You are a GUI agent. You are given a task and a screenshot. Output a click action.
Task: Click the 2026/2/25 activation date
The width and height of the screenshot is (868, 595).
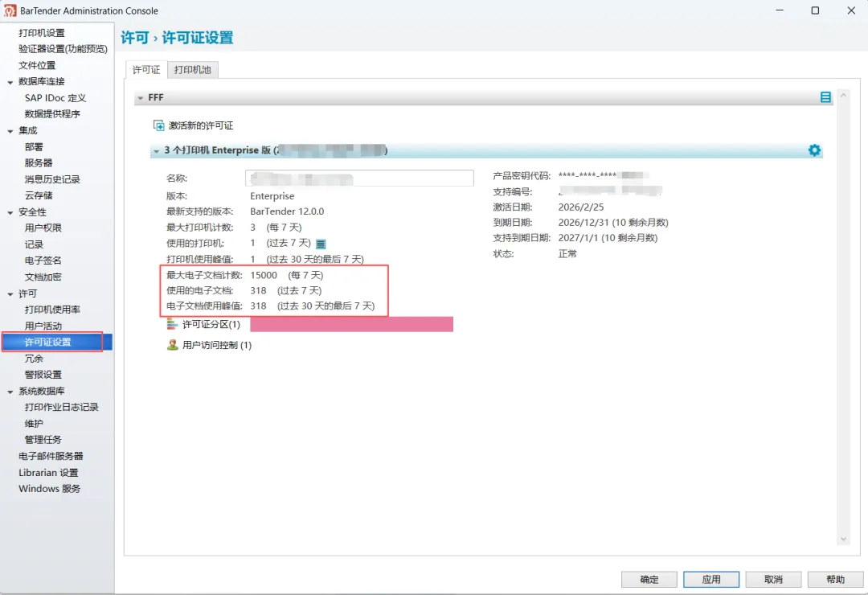pos(581,207)
